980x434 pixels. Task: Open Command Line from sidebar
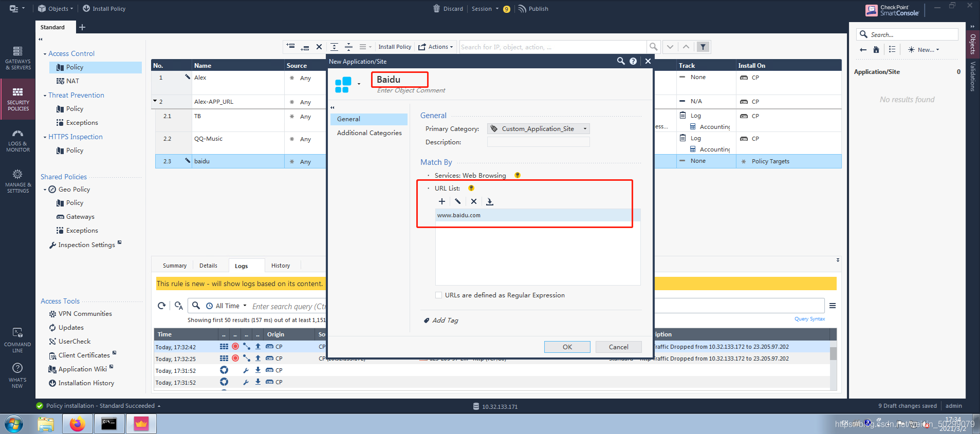(17, 340)
